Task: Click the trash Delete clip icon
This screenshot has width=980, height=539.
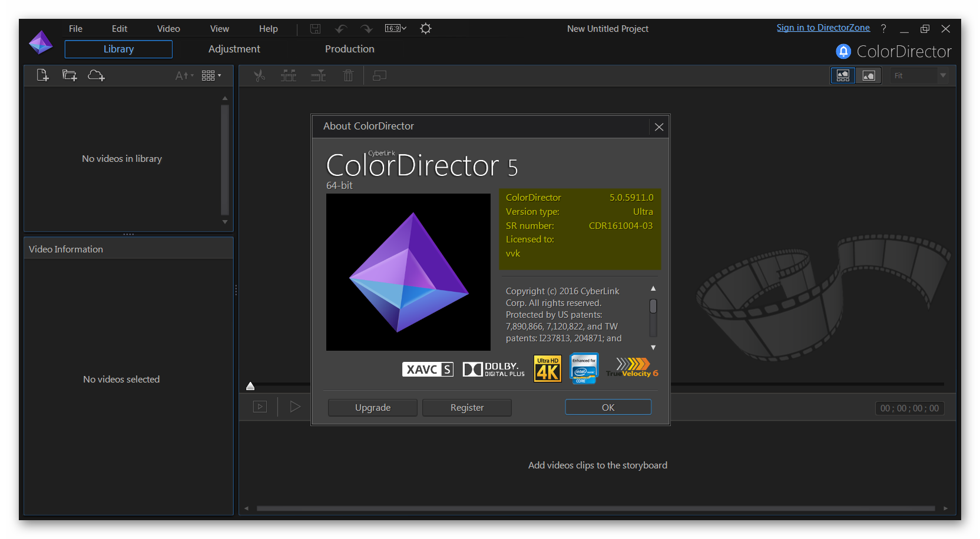Action: coord(348,75)
